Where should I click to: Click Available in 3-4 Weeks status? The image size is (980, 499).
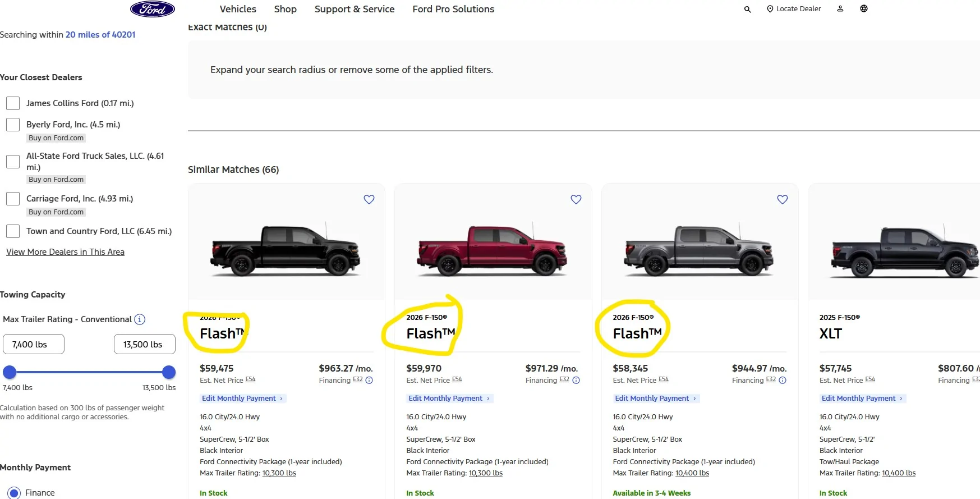click(652, 493)
